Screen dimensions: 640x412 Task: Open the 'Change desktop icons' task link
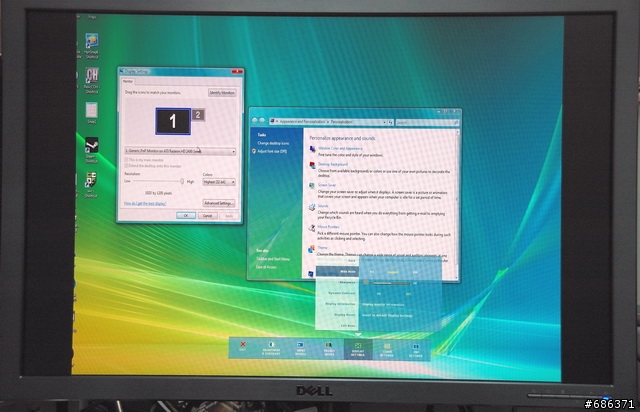pos(273,143)
